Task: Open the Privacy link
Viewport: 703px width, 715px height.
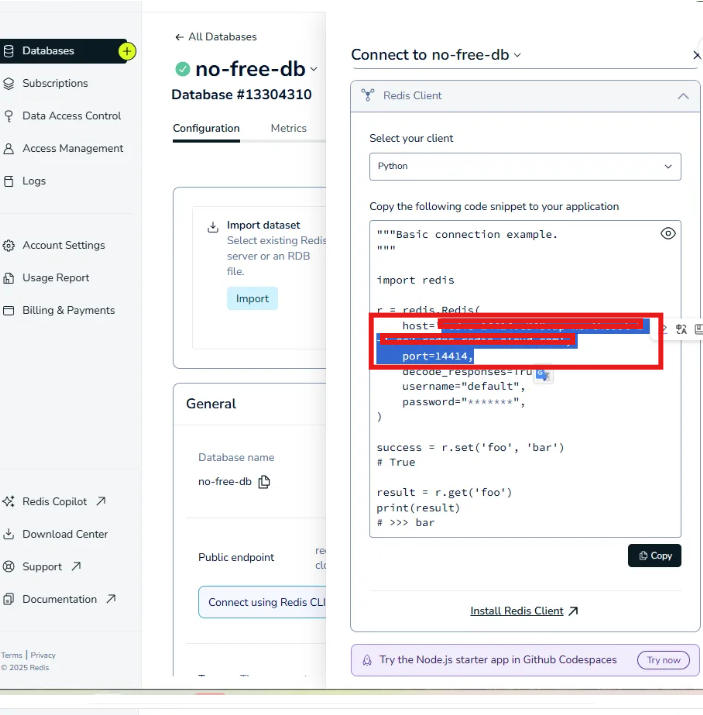Action: (x=43, y=655)
